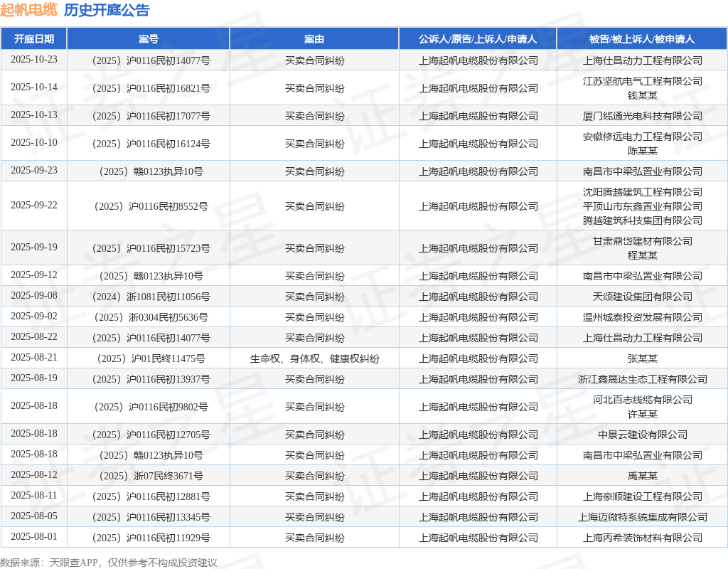
Task: Click the date 2025-10-10
Action: click(x=34, y=142)
